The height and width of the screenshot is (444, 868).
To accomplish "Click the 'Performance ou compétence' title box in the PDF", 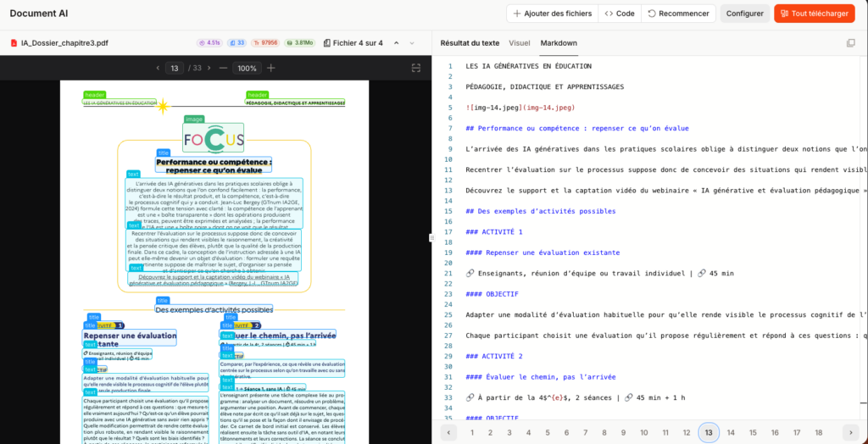I will pyautogui.click(x=214, y=166).
